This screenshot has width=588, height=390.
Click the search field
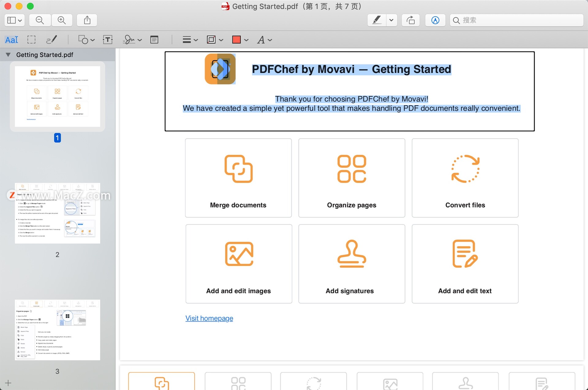click(x=516, y=20)
